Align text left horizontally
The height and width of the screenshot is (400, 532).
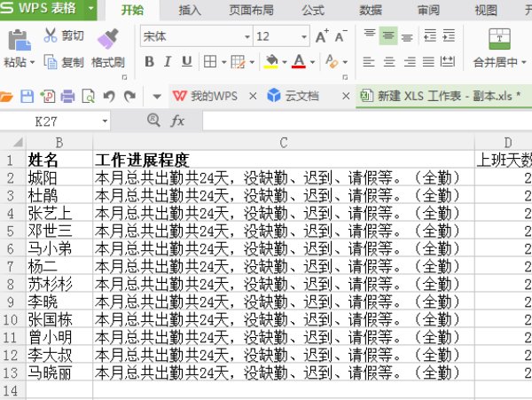point(369,62)
